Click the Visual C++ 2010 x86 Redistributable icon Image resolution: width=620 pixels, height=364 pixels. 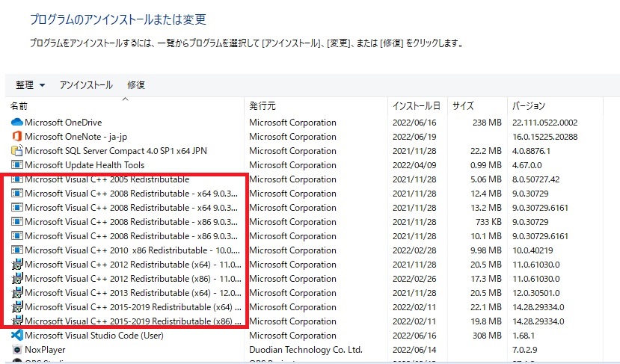(x=17, y=250)
